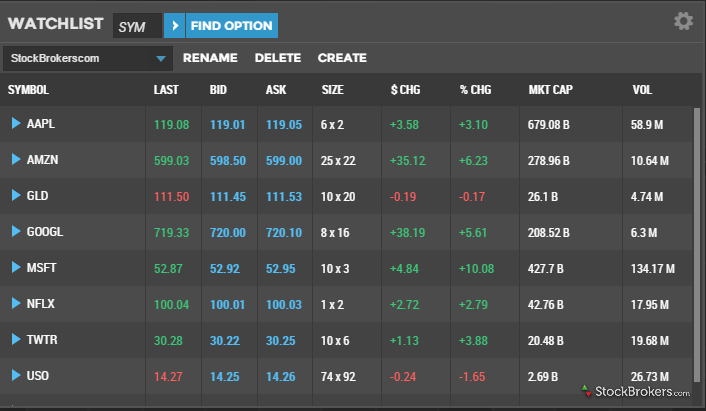This screenshot has width=706, height=411.
Task: Click GLD last price 111.50
Action: click(172, 197)
